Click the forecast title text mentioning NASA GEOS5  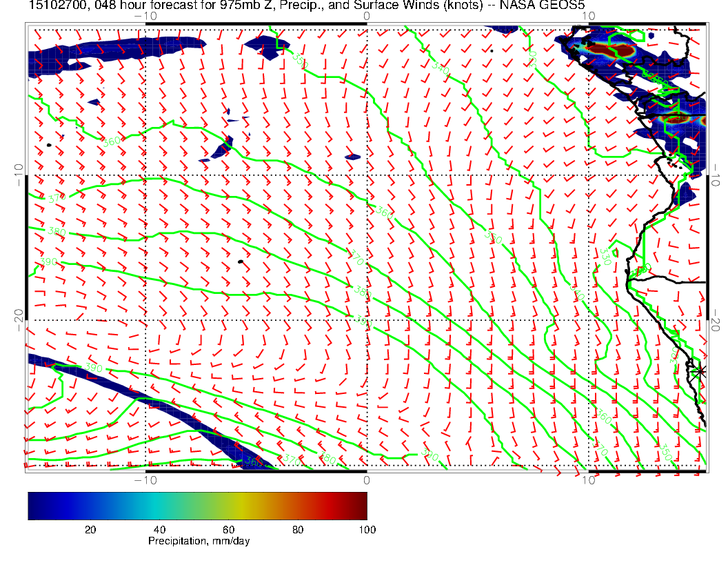pyautogui.click(x=306, y=5)
